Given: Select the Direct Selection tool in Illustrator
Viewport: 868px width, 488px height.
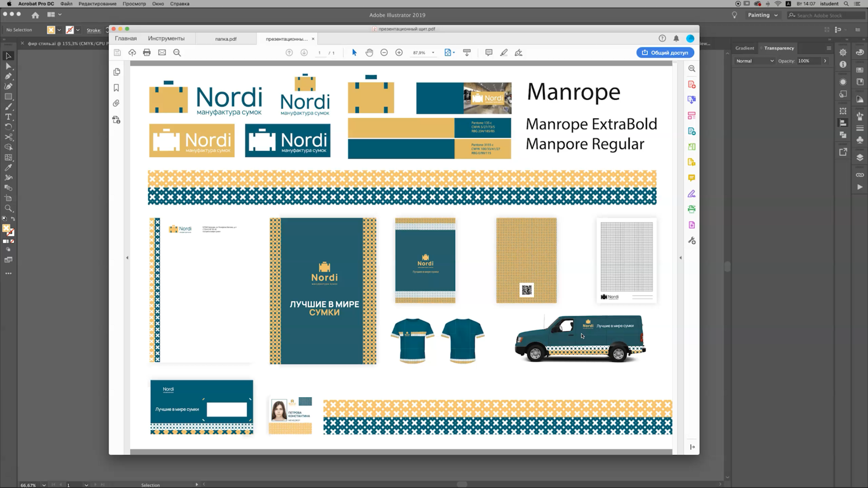Looking at the screenshot, I should tap(8, 66).
